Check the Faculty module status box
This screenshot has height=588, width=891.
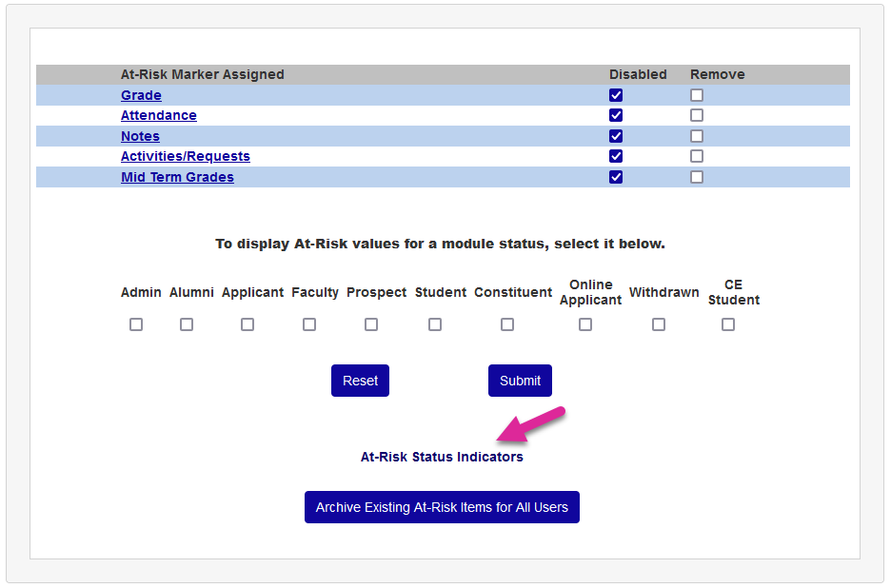tap(309, 324)
